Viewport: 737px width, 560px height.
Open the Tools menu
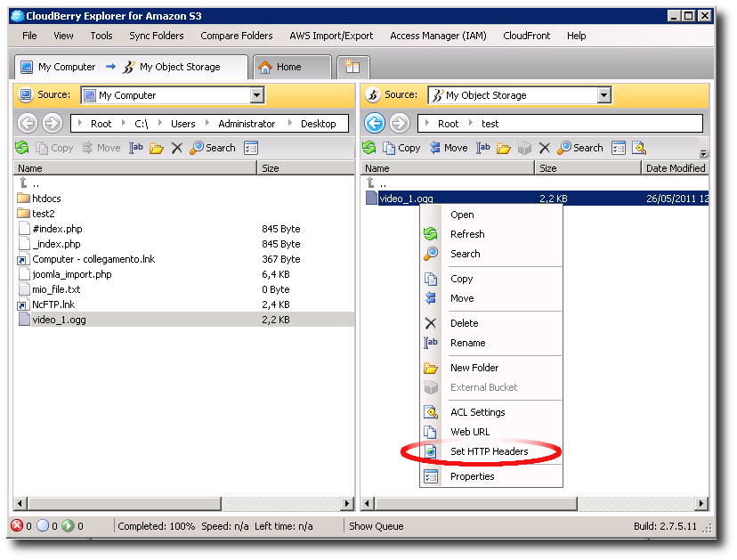pyautogui.click(x=101, y=36)
